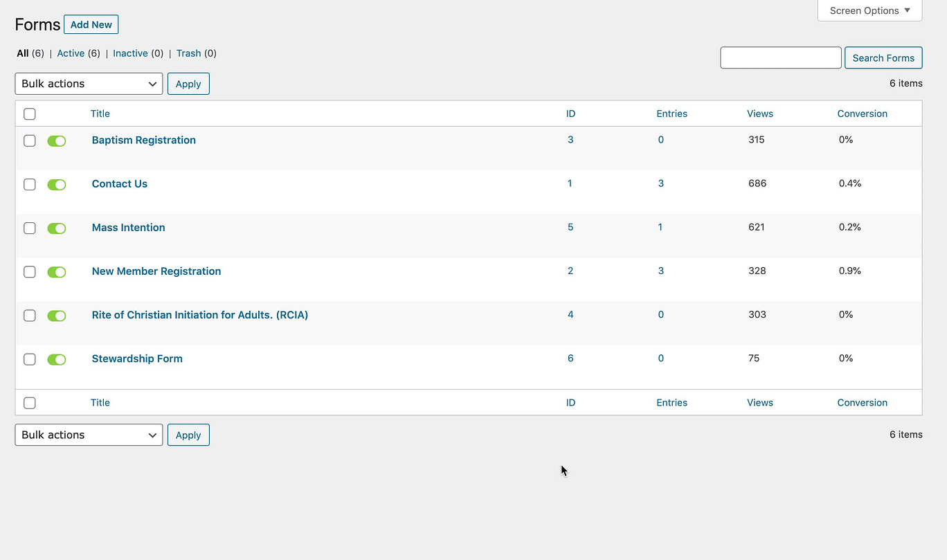View entries count for Contact Us
This screenshot has width=947, height=560.
(x=660, y=183)
